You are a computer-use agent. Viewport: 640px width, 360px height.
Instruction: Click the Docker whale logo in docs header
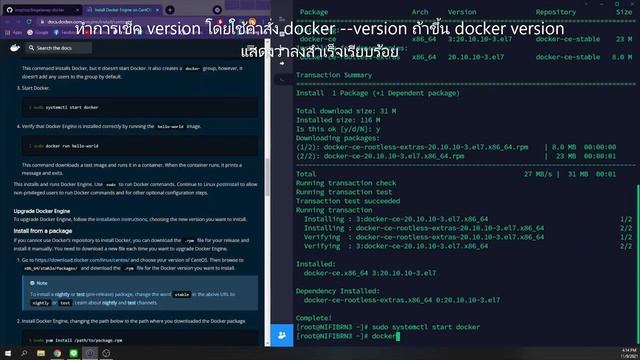[15, 48]
